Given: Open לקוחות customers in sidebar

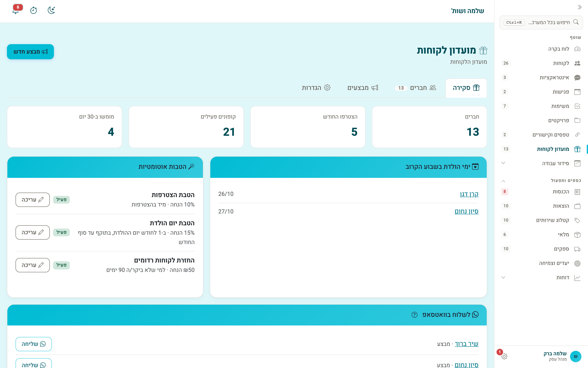Looking at the screenshot, I should tap(541, 63).
